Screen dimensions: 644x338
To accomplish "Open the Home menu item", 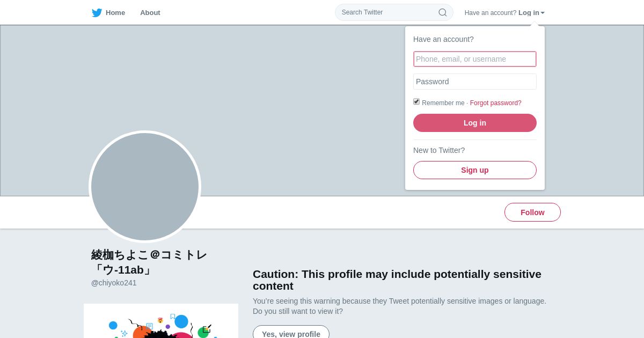I will click(115, 13).
